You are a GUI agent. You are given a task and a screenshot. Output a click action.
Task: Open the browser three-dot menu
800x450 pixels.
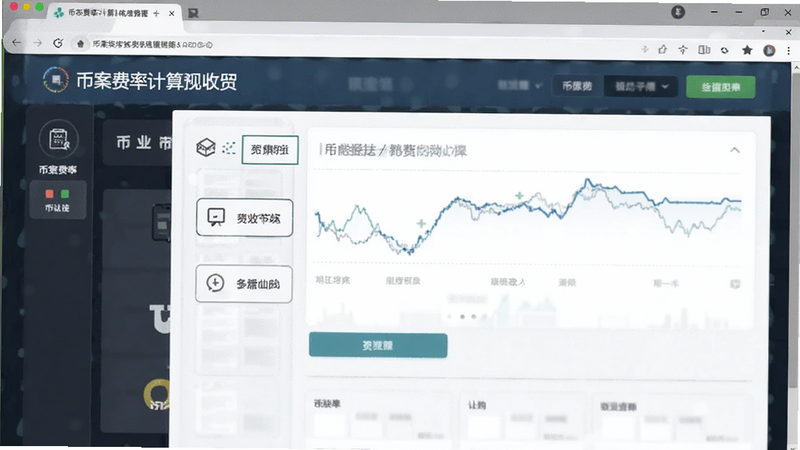[789, 50]
